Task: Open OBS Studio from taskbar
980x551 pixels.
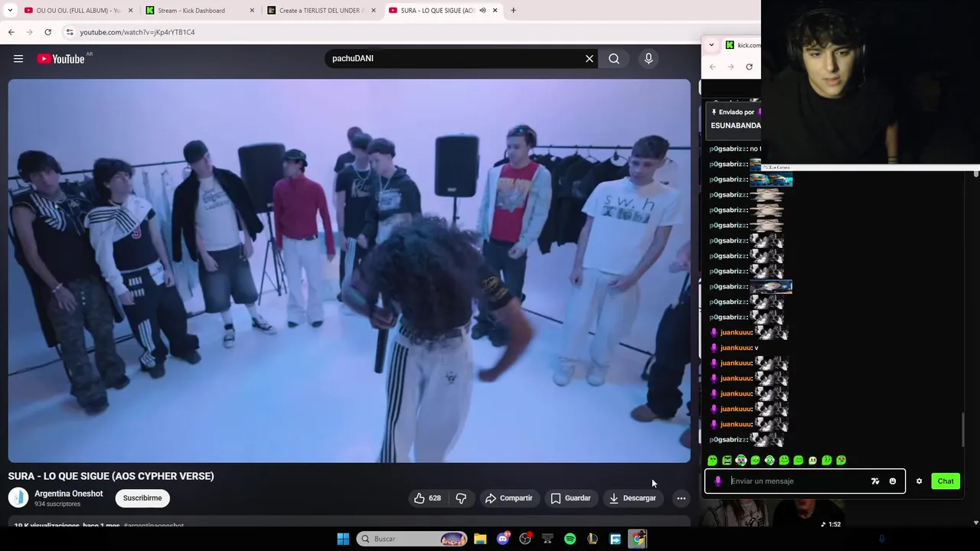Action: point(525,539)
